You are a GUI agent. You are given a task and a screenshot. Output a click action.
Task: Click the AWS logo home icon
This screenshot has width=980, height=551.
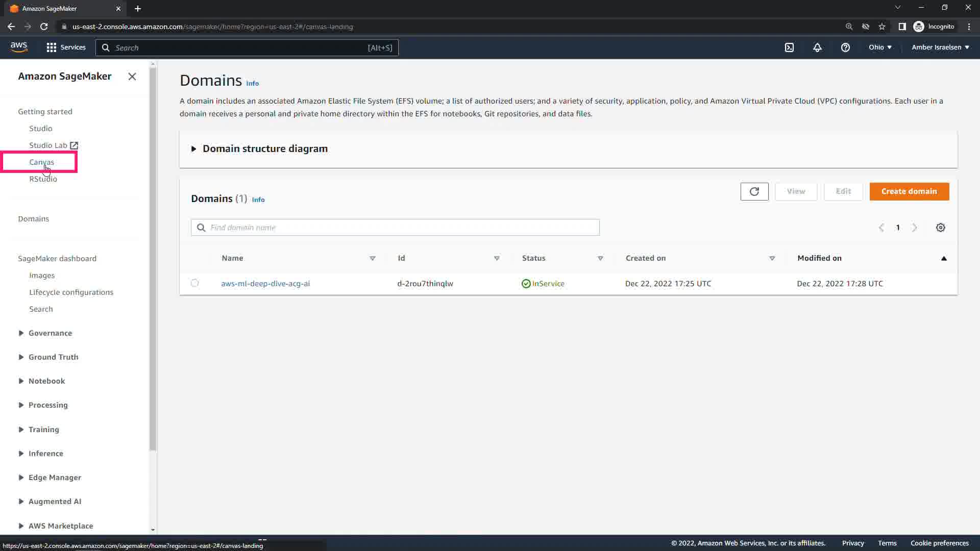[19, 47]
